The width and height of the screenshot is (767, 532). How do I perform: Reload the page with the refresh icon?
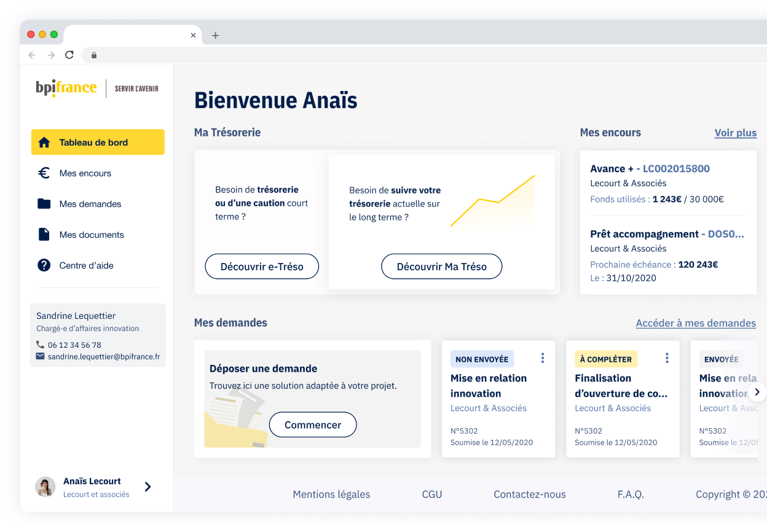pos(69,55)
